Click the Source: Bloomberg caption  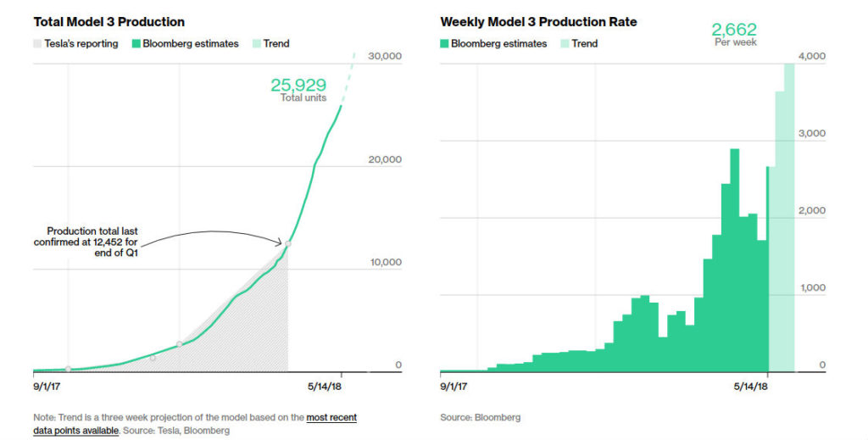point(481,417)
